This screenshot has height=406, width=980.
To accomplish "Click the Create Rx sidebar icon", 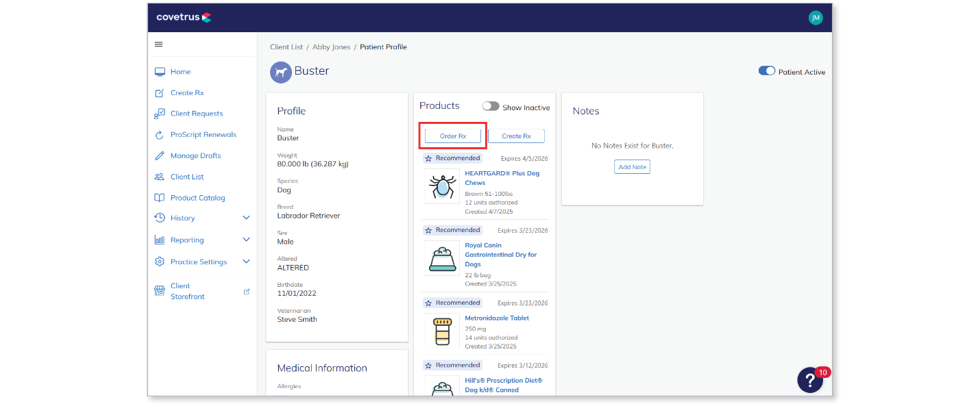I will coord(160,93).
